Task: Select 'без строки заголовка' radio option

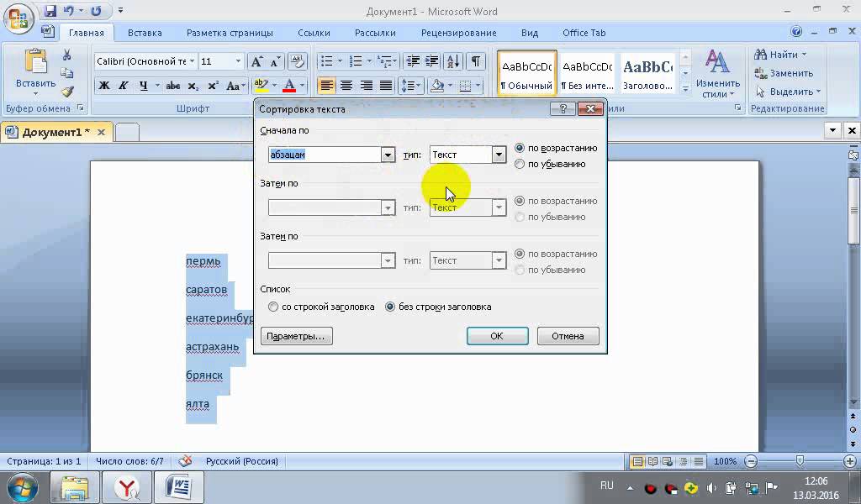Action: 390,307
